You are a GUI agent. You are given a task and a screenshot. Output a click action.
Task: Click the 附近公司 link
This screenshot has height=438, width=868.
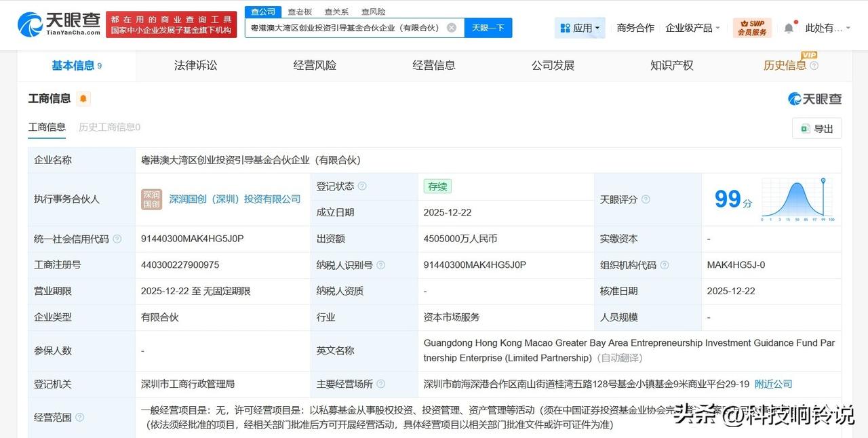tap(773, 384)
